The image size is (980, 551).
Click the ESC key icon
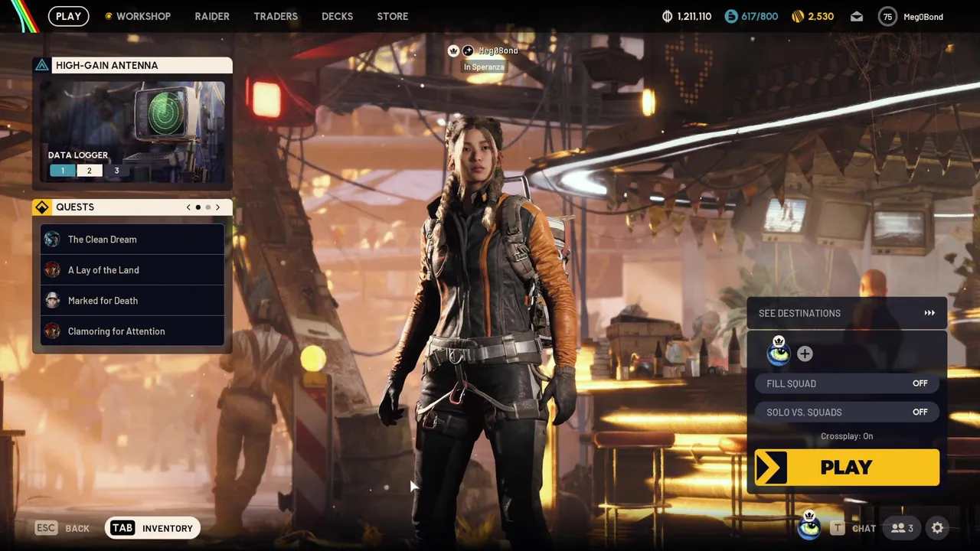click(46, 528)
